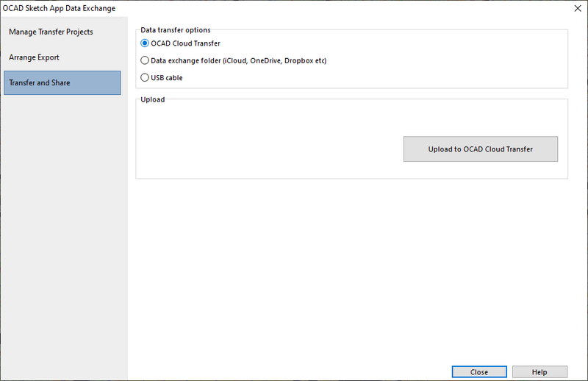Select the Transfer and Share page
Image resolution: width=588 pixels, height=381 pixels.
62,82
